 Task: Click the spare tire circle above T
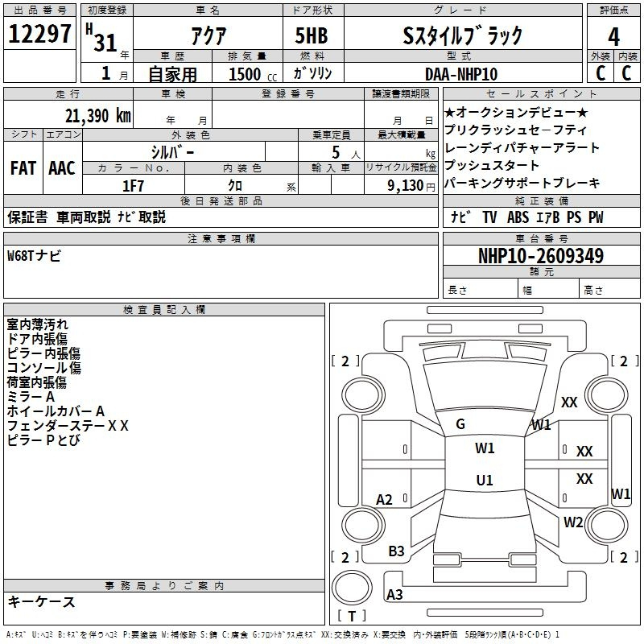click(x=352, y=587)
